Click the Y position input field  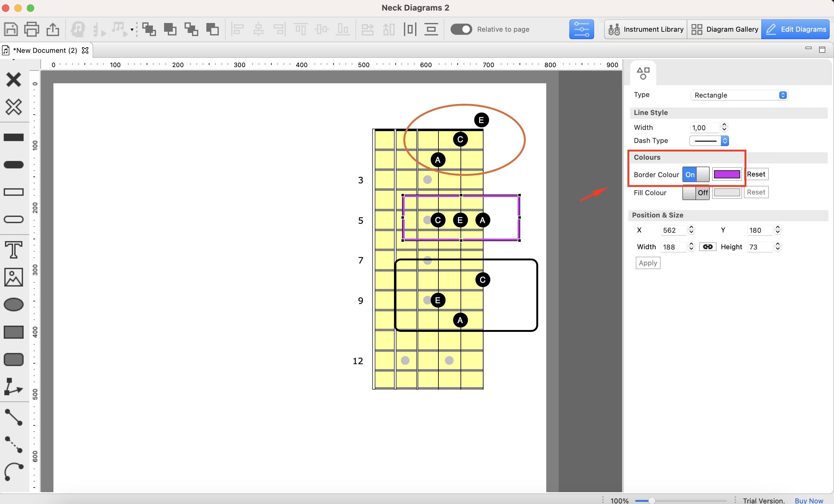(x=759, y=230)
